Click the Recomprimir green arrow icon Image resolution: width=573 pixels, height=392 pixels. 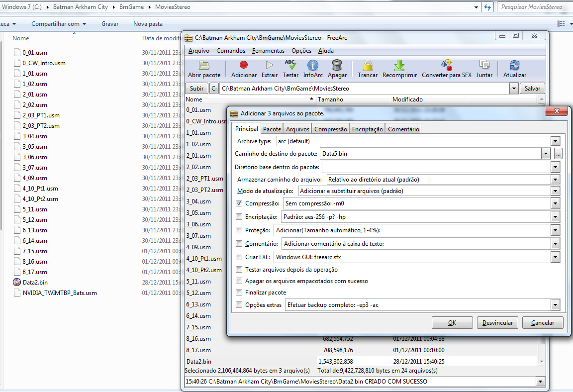coord(399,65)
